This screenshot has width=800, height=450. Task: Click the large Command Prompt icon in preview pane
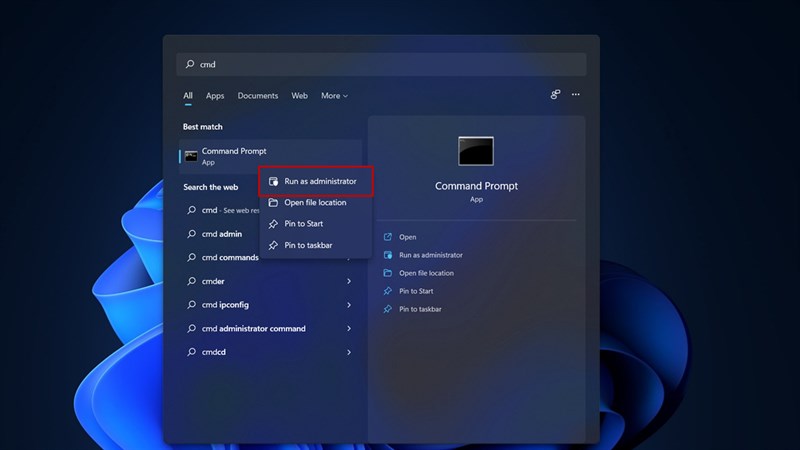(475, 151)
